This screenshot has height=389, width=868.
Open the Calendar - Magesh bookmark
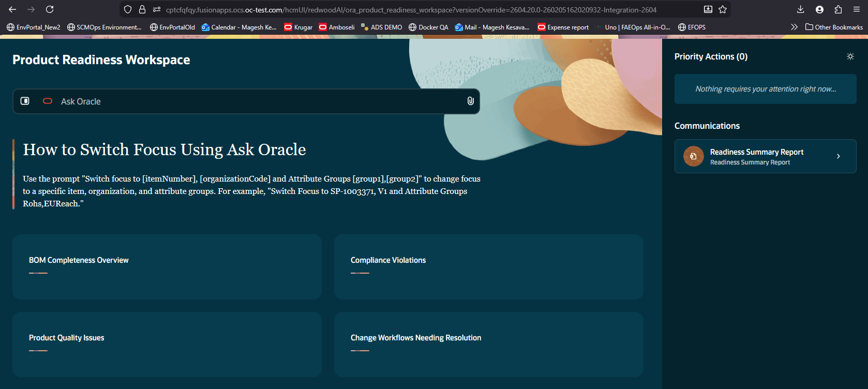(x=239, y=27)
